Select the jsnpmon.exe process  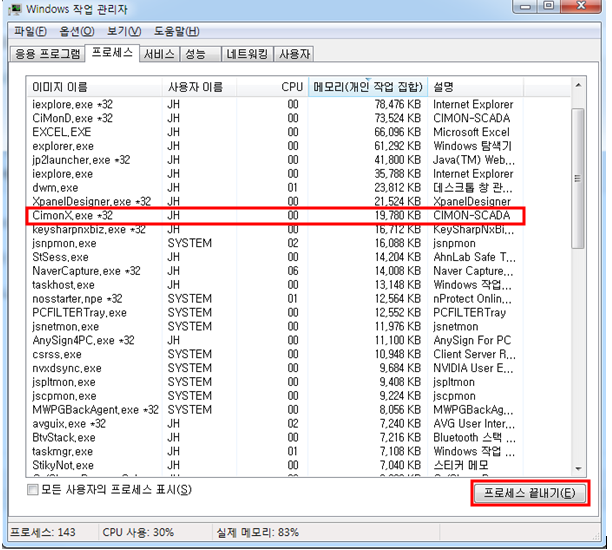pos(275,243)
